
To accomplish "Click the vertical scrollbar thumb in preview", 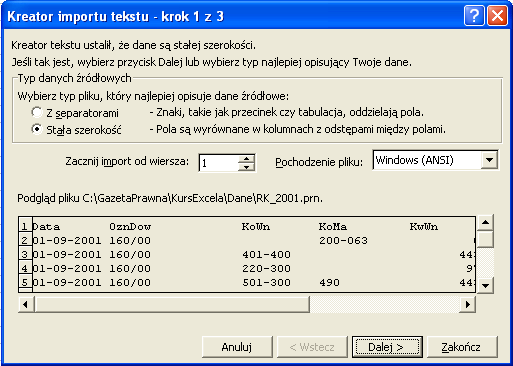I will 485,239.
